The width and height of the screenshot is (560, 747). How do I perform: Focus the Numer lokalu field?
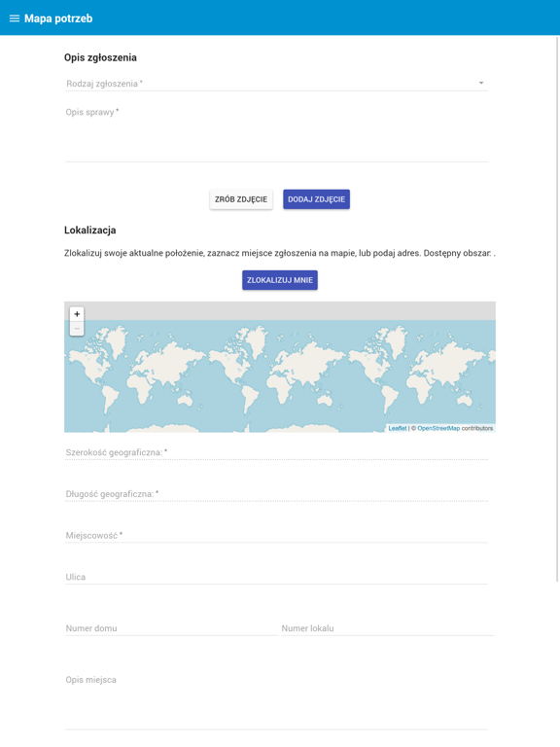coord(388,628)
